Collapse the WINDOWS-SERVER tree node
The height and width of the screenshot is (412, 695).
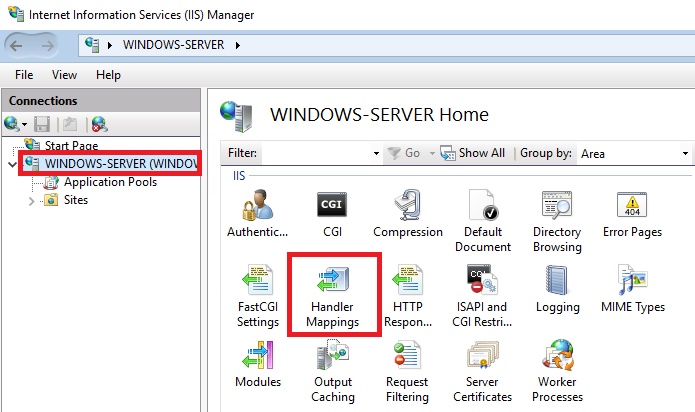(12, 164)
